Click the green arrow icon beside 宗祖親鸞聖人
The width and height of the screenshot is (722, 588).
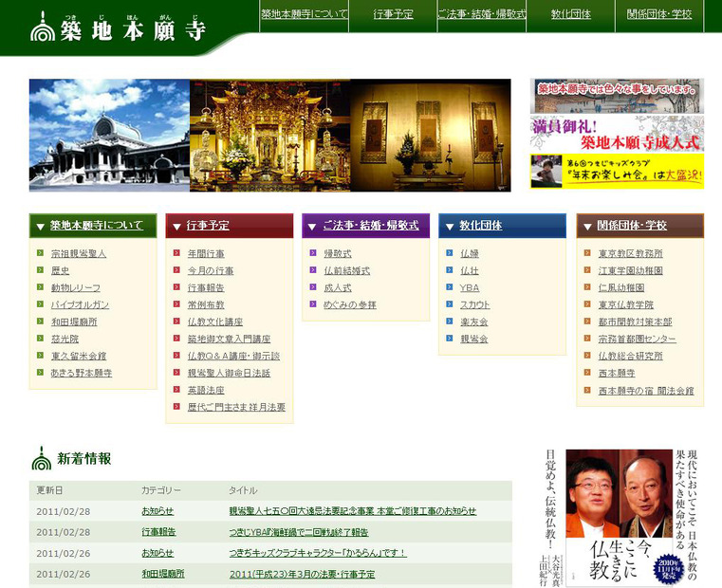(40, 253)
